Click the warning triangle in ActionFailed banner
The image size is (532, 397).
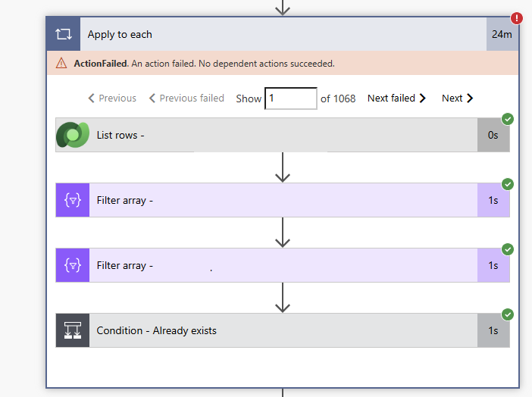coord(61,63)
